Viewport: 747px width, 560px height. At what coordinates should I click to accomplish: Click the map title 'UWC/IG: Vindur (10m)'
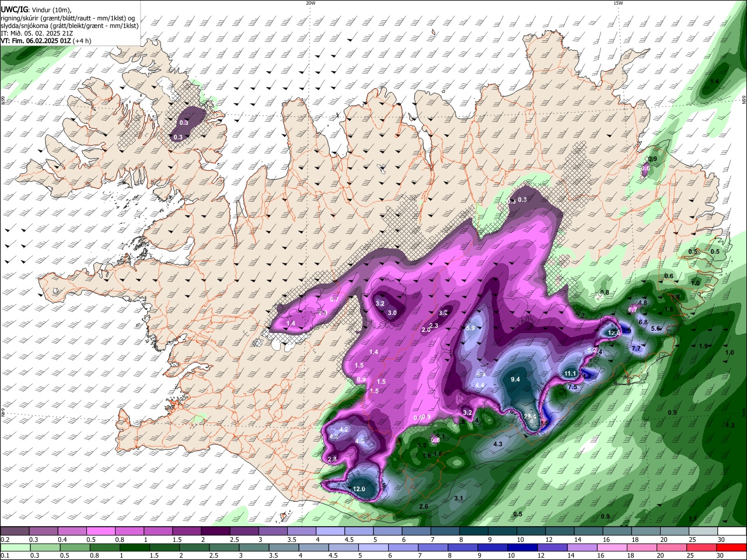point(36,10)
